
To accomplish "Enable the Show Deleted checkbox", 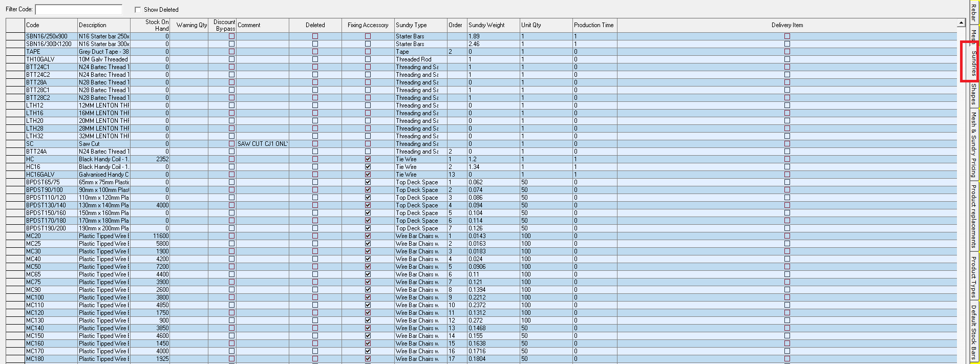I will click(138, 10).
